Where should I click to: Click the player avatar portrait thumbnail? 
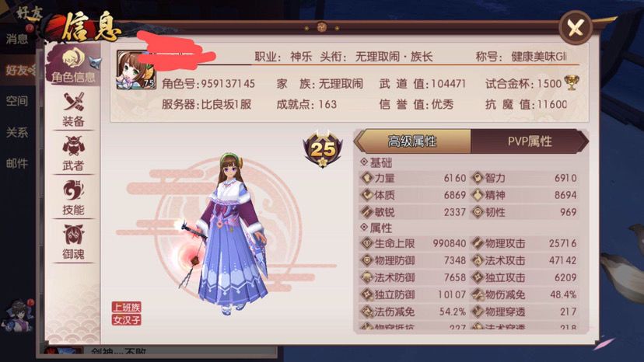pos(136,70)
